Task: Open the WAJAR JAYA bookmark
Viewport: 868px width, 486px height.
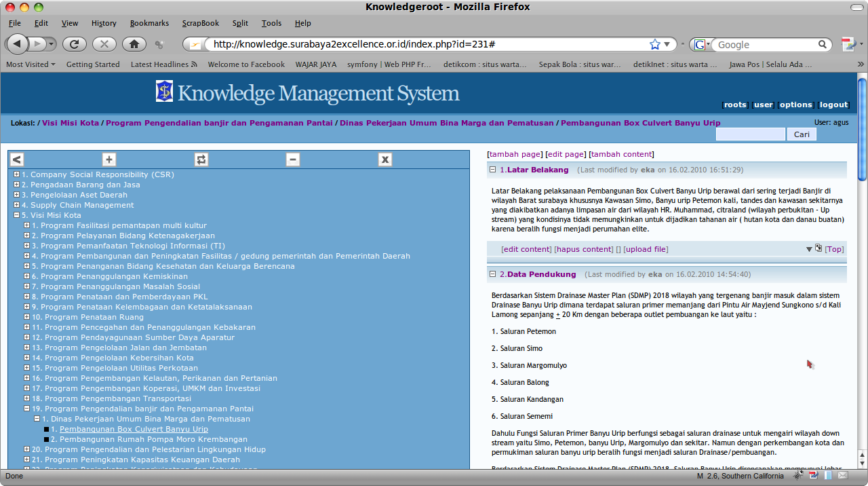Action: (x=316, y=64)
